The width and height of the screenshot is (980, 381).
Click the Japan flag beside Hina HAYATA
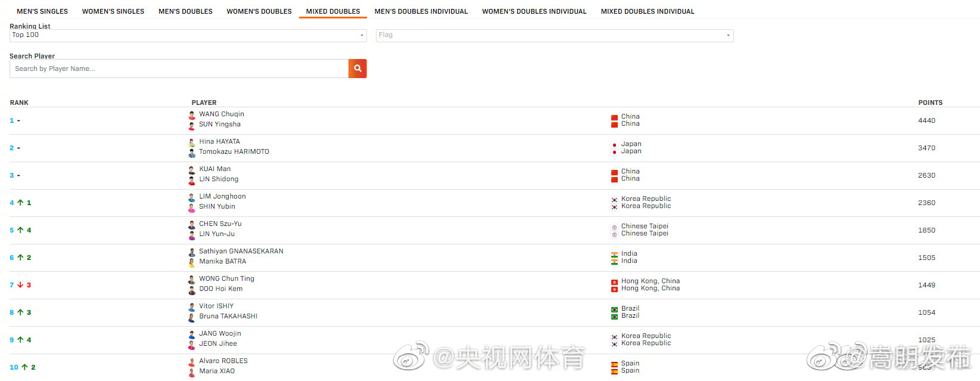[x=614, y=144]
